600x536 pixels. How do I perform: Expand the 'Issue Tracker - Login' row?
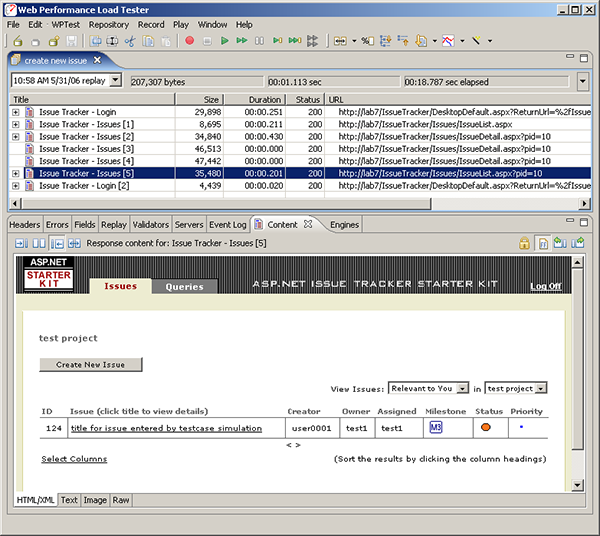click(x=15, y=112)
